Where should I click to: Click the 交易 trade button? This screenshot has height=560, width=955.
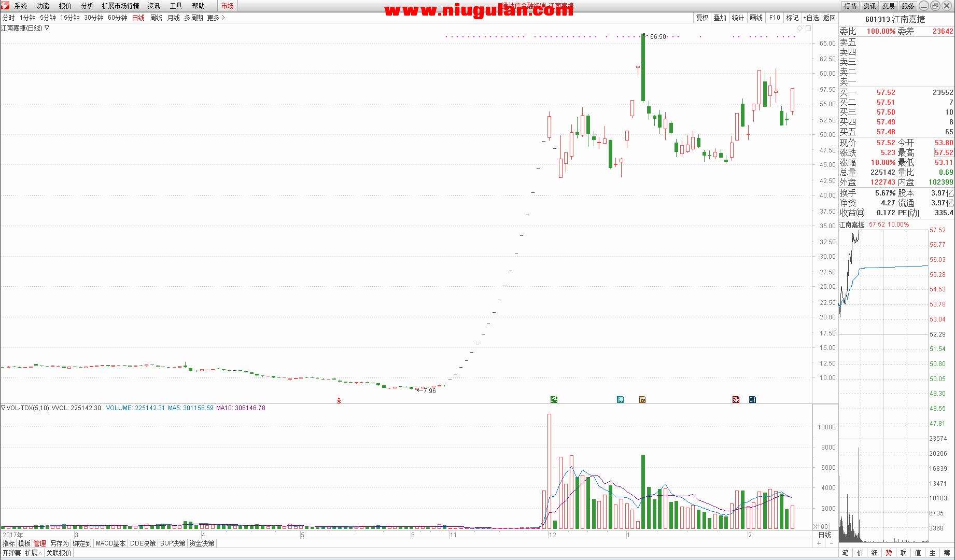889,6
